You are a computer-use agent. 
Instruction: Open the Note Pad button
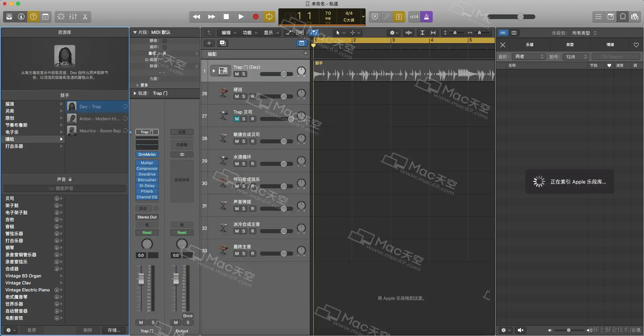(611, 17)
